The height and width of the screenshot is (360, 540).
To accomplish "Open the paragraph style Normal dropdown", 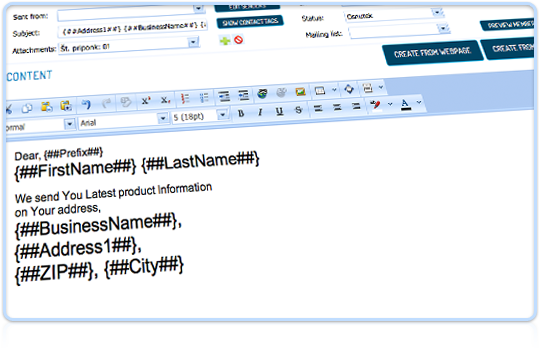I will click(x=70, y=124).
